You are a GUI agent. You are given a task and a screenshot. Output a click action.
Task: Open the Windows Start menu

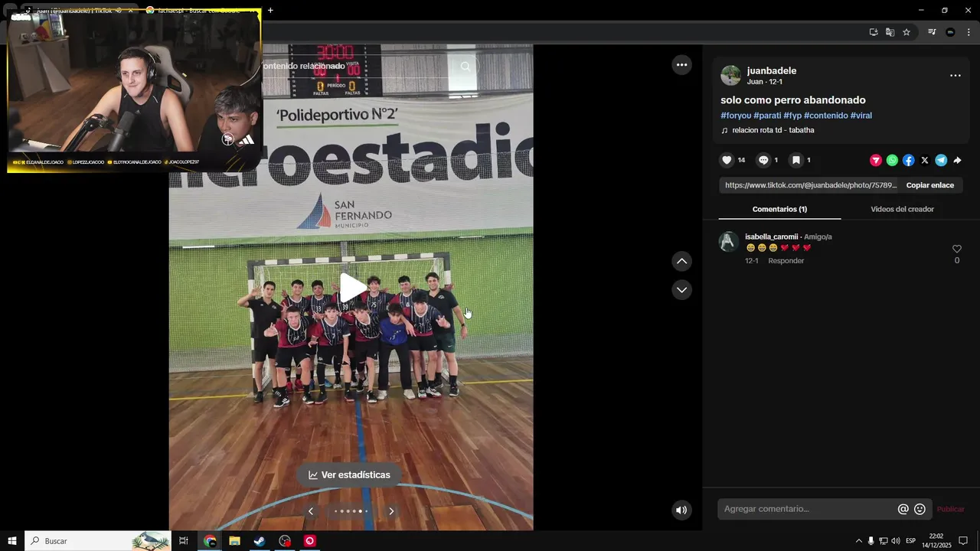point(12,541)
